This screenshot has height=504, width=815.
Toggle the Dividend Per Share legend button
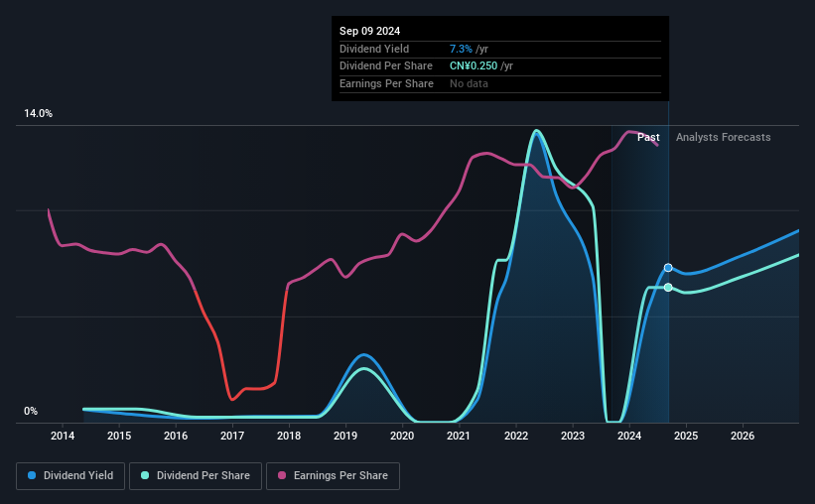[196, 476]
